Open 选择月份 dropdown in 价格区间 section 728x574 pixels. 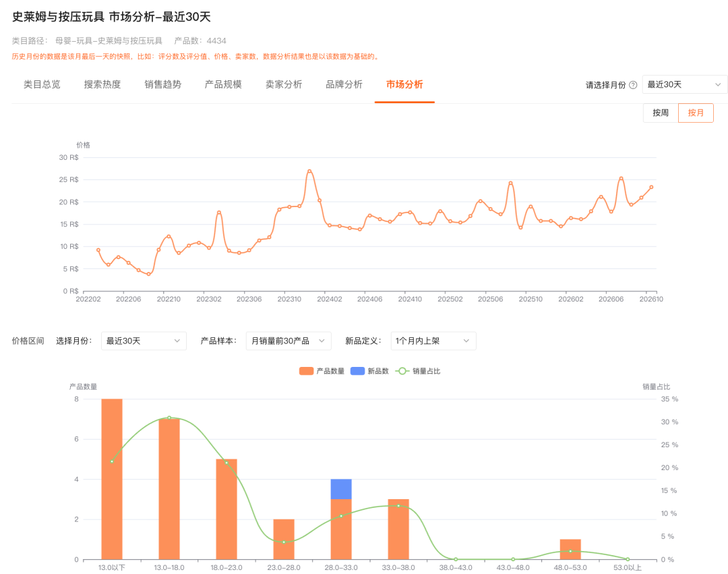tap(144, 341)
